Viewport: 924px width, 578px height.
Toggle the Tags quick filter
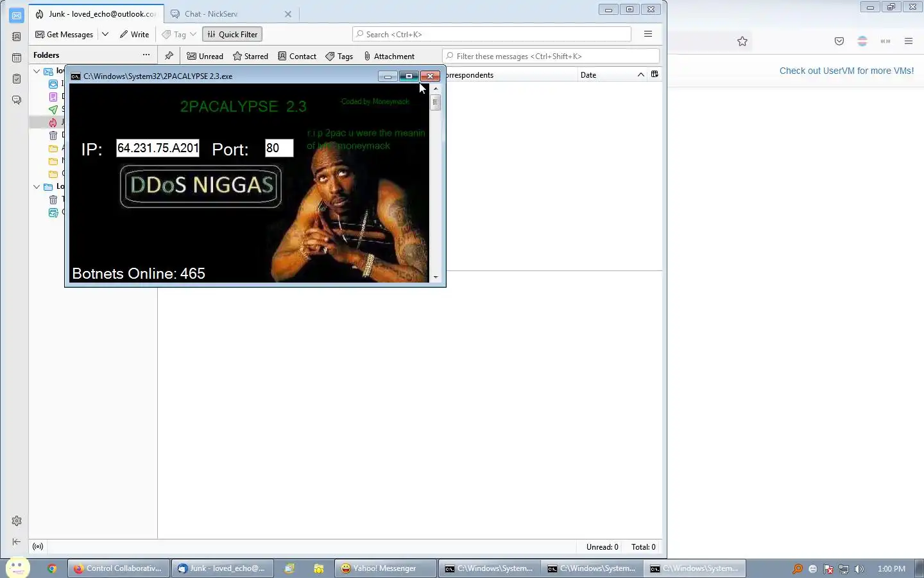pos(339,57)
